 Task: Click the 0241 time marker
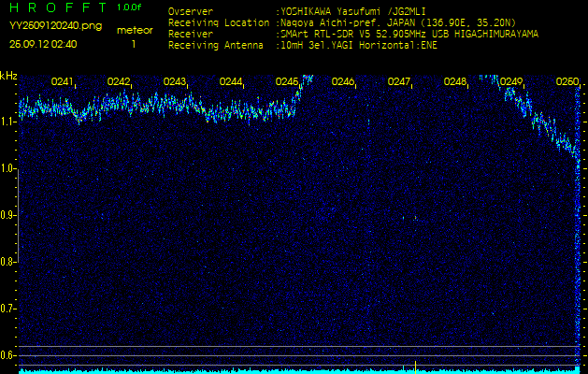63,82
